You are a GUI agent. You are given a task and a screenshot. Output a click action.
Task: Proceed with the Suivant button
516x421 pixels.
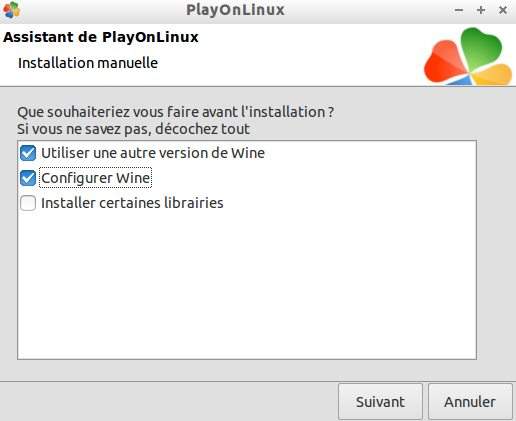click(380, 402)
